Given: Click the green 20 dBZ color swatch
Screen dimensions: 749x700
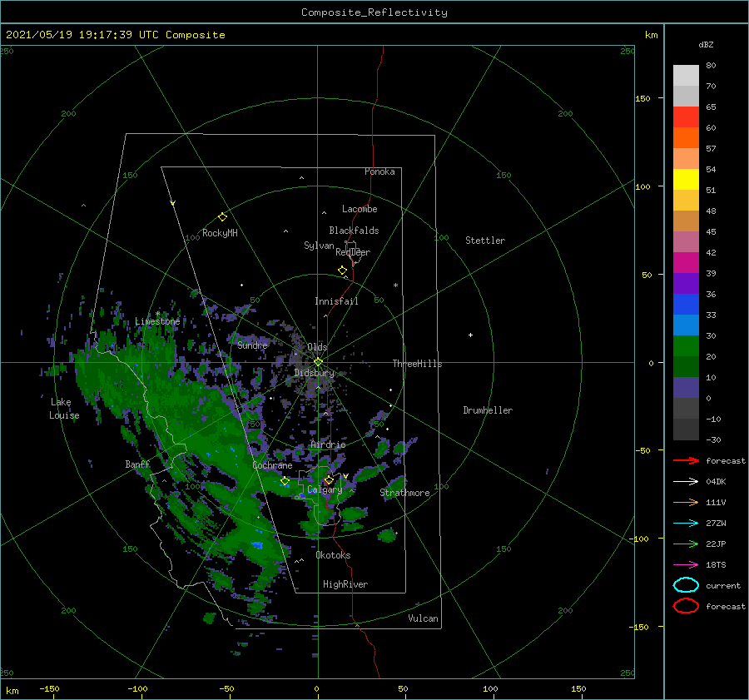Looking at the screenshot, I should click(686, 346).
